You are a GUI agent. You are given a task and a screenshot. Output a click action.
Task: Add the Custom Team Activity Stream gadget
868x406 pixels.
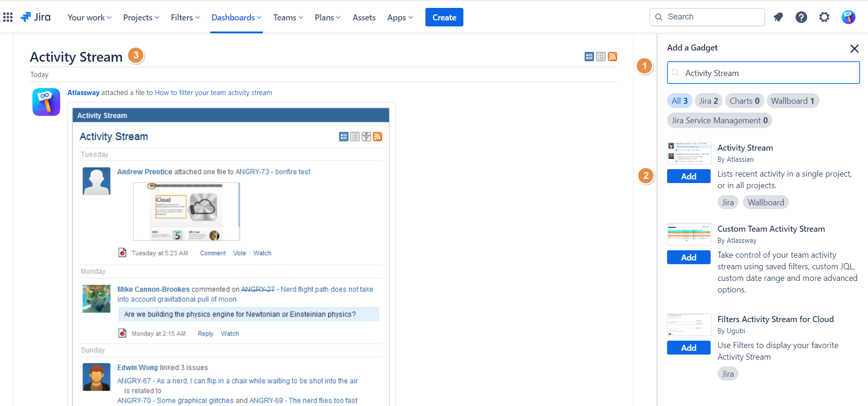coord(688,257)
